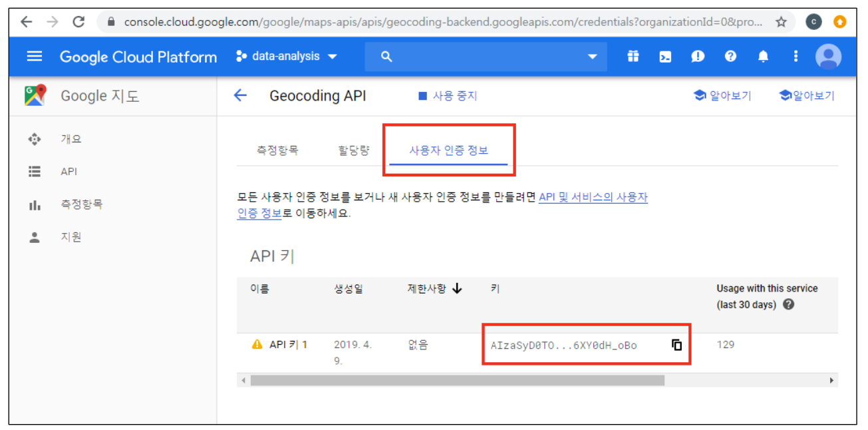Go back with the browser back arrow
The image size is (868, 430).
[x=27, y=22]
